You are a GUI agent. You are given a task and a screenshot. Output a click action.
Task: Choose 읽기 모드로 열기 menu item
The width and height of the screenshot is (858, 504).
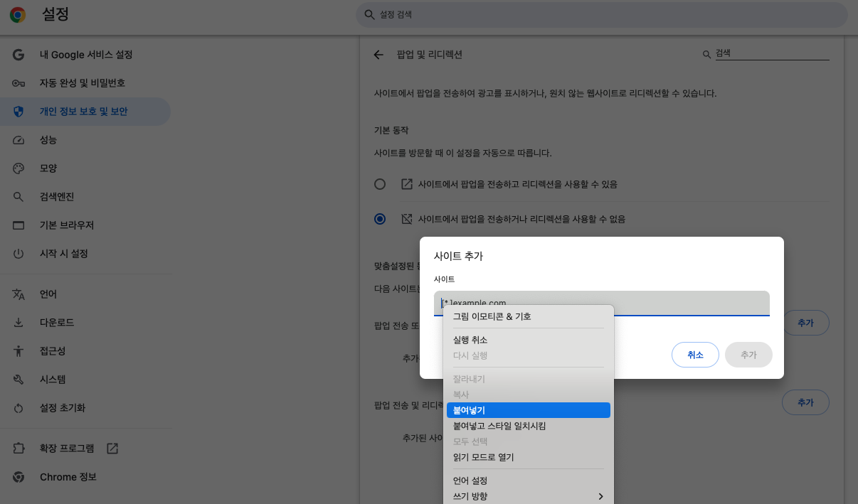point(528,457)
